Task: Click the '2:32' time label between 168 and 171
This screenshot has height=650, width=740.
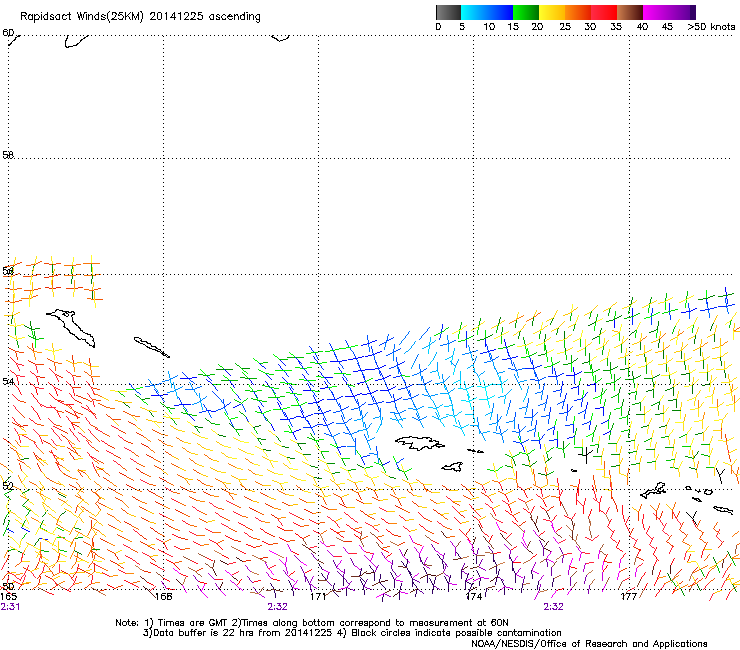Action: (x=278, y=607)
